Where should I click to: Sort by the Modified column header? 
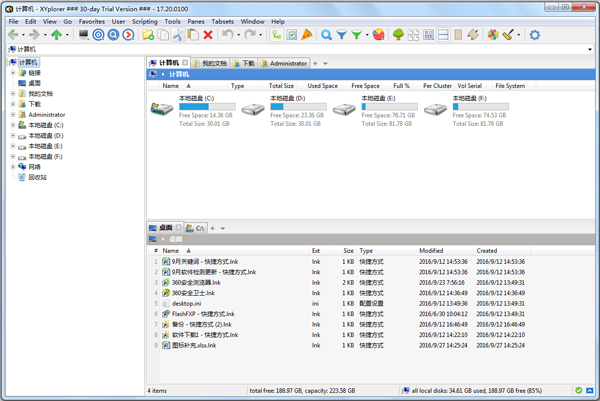coord(432,251)
